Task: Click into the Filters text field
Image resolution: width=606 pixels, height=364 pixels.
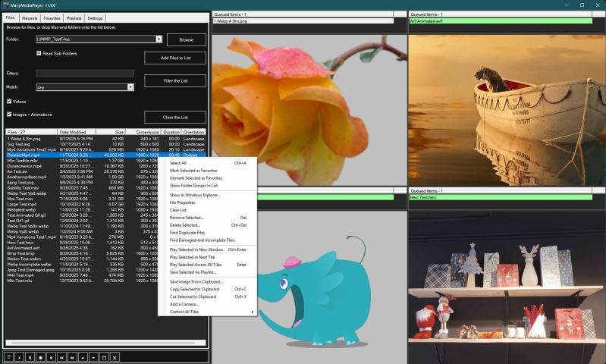Action: pyautogui.click(x=85, y=73)
